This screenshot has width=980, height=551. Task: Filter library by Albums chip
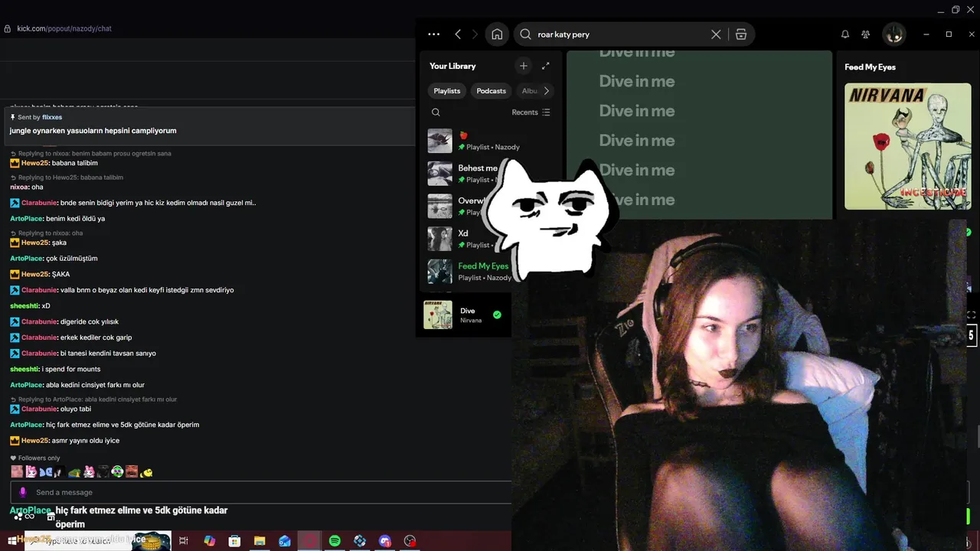coord(530,91)
